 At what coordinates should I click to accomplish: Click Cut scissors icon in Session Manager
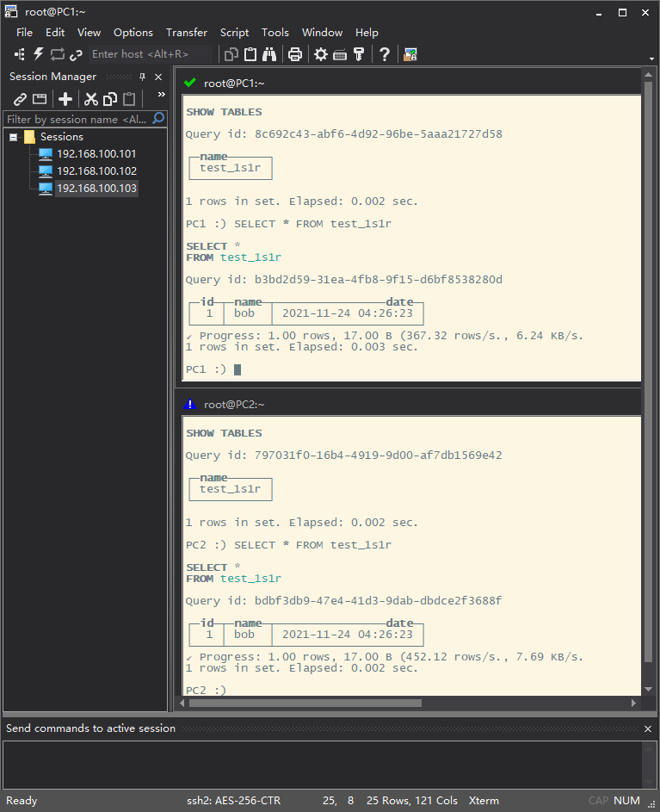[x=91, y=98]
